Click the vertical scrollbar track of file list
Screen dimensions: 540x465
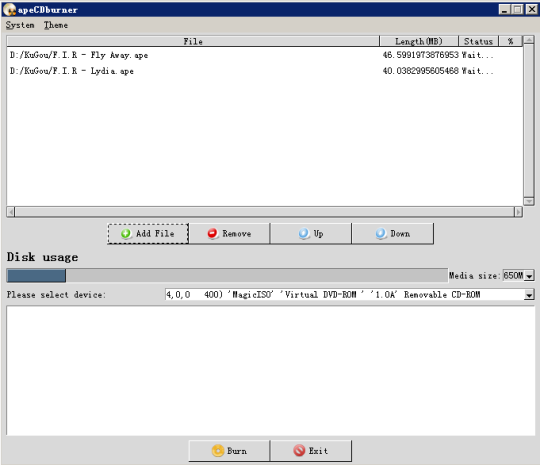[529, 121]
